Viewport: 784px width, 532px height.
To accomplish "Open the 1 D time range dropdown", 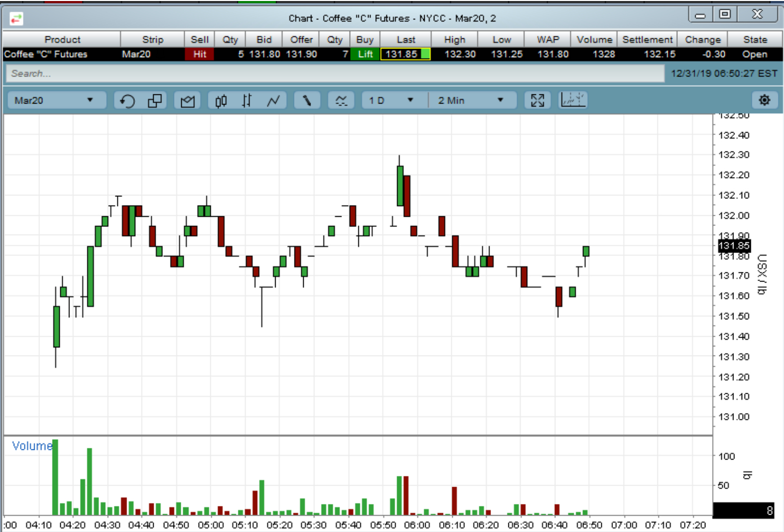I will click(394, 100).
